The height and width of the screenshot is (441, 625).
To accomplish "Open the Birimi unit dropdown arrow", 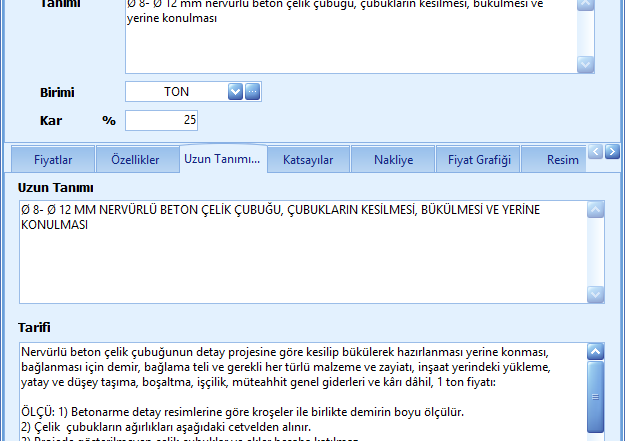I will (235, 92).
